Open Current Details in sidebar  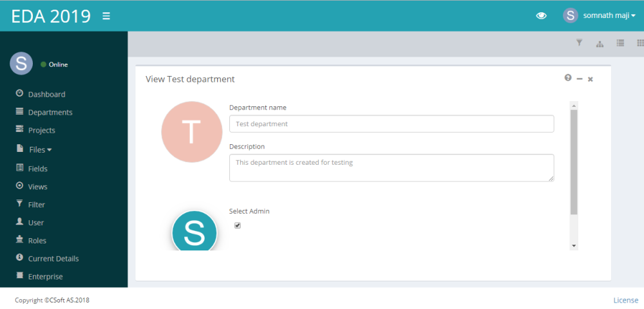tap(53, 259)
